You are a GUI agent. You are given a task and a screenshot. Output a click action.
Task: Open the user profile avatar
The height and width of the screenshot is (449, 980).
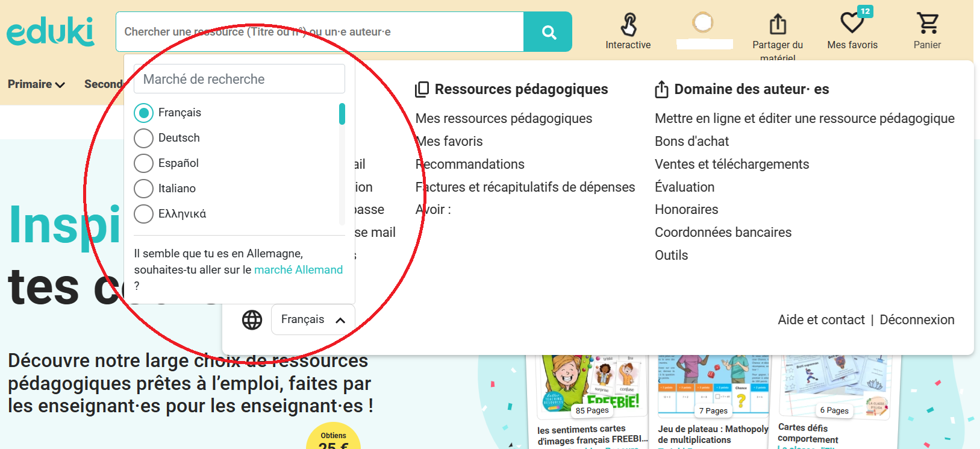tap(702, 23)
